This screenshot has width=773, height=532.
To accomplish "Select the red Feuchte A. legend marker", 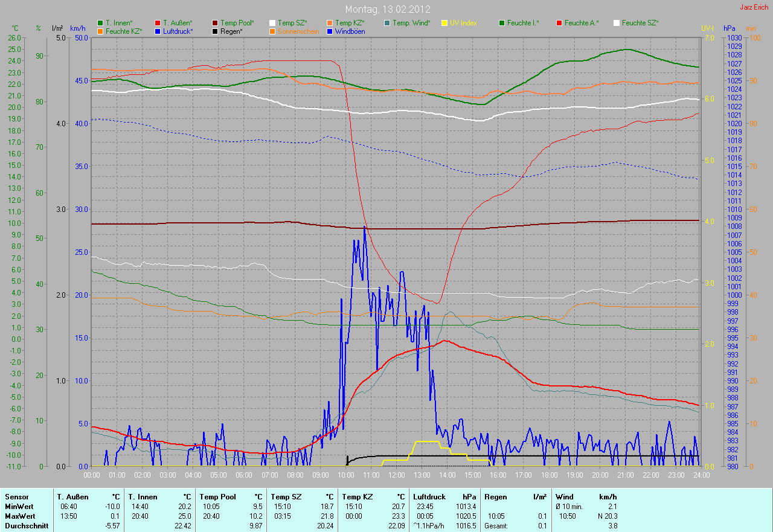I will [559, 23].
